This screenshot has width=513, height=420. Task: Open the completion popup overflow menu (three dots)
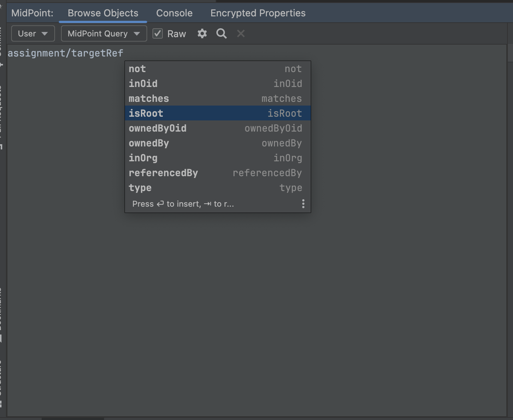[x=303, y=203]
